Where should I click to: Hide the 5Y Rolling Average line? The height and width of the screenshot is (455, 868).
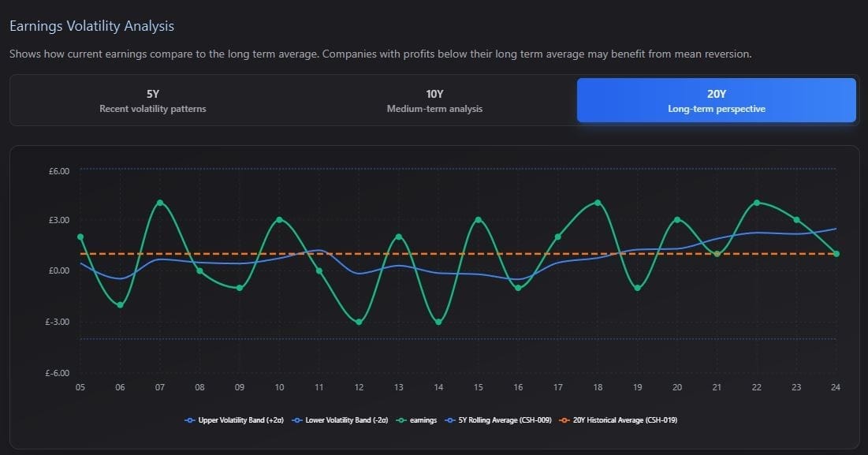point(498,420)
